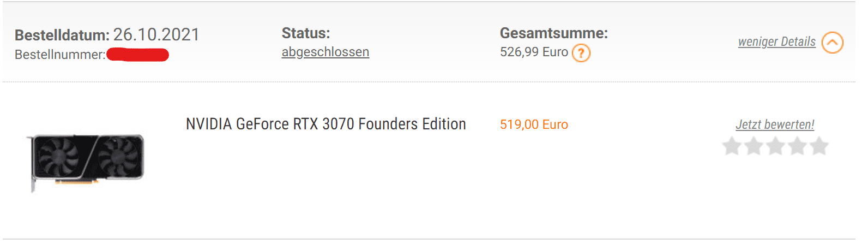Viewport: 868px width, 244px height.
Task: Click the 'abgeschlossen' status link
Action: [x=325, y=52]
